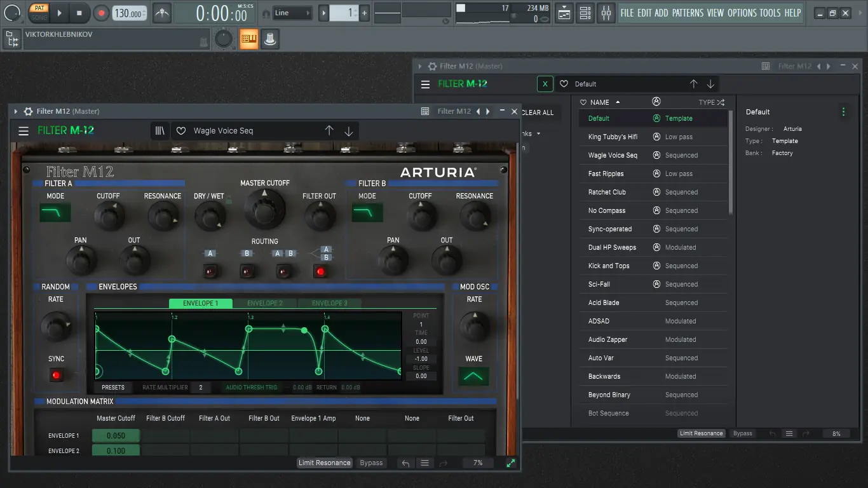
Task: Select the Ratchet Club preset
Action: pyautogui.click(x=607, y=192)
